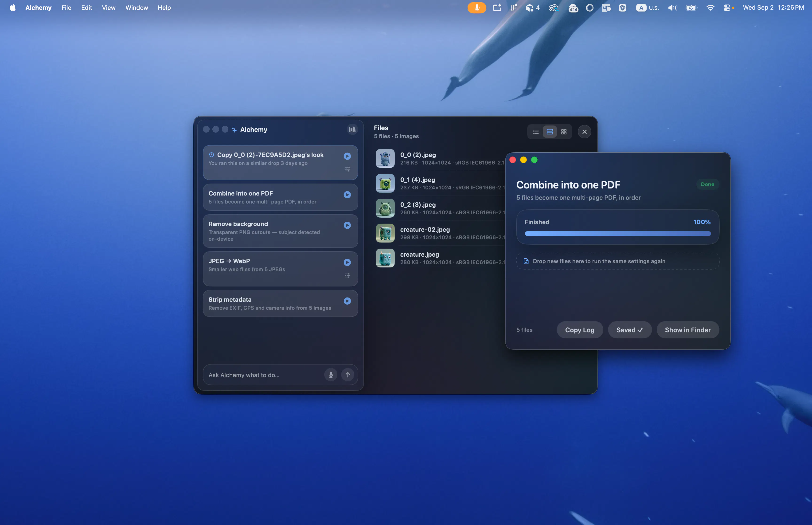The image size is (812, 525).
Task: Select the 0_2 (3).jpeg thumbnail
Action: (385, 208)
